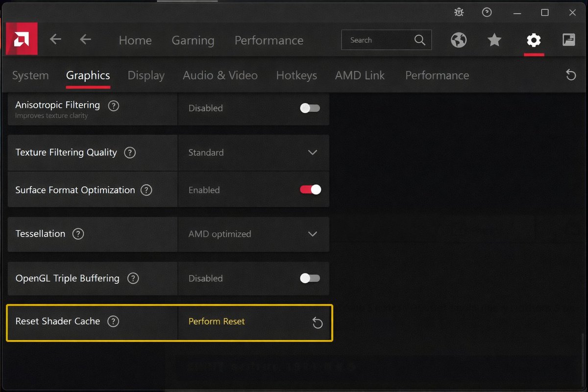588x392 pixels.
Task: Show help for Anisotropic Filtering
Action: (x=113, y=105)
